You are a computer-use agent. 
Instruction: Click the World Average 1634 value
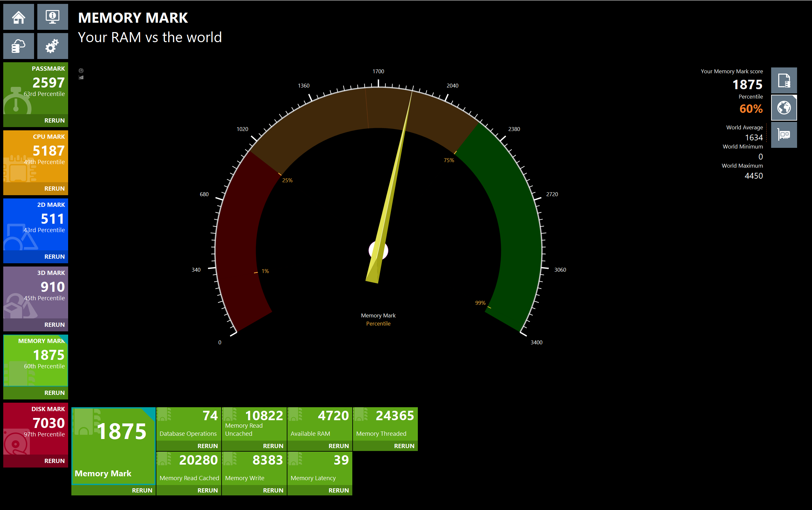tap(754, 137)
